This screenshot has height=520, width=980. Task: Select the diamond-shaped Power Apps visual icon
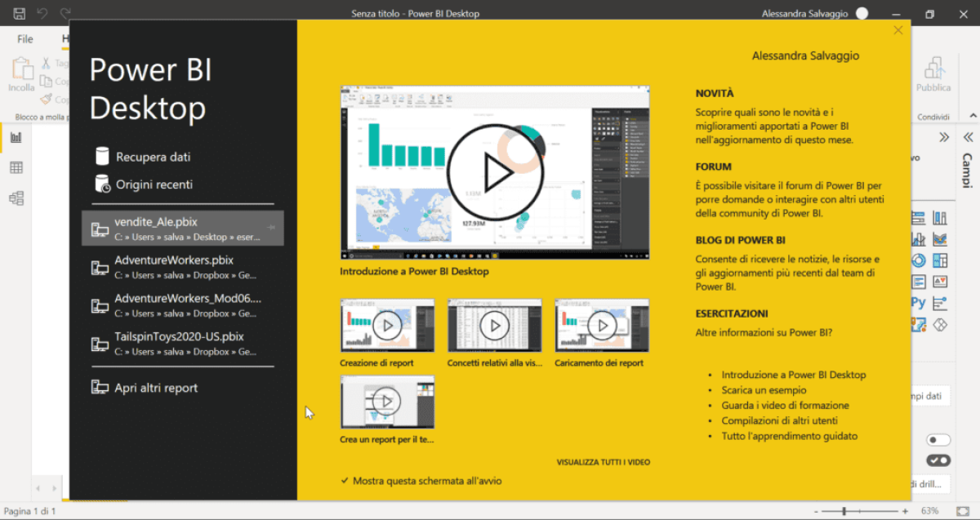coord(940,324)
